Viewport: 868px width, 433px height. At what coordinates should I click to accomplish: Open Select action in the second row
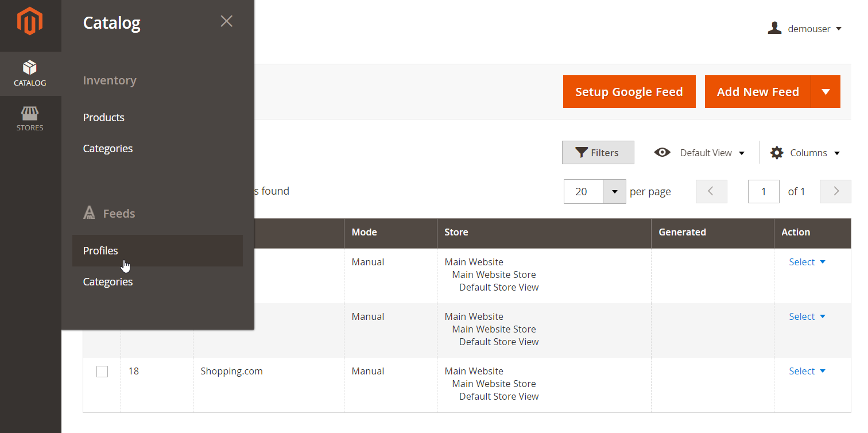point(807,316)
